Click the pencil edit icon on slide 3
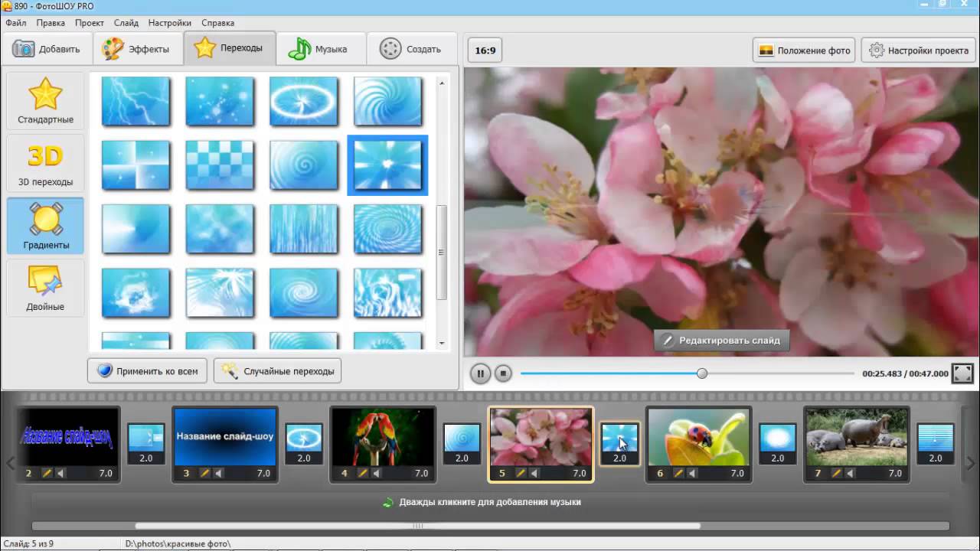980x551 pixels. (x=204, y=474)
